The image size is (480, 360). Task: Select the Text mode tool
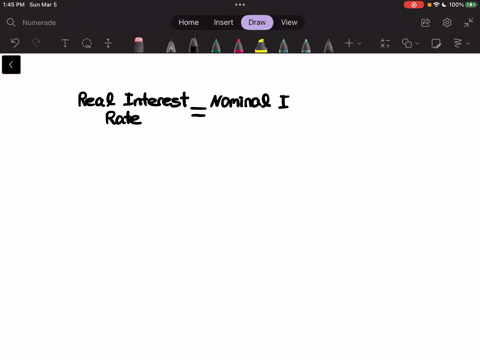coord(65,43)
